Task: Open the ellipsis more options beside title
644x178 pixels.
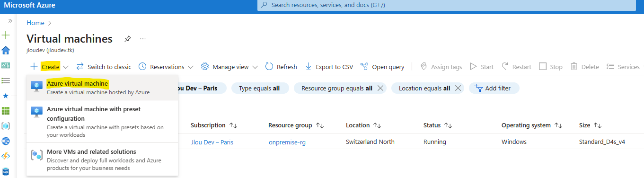Action: (x=143, y=39)
